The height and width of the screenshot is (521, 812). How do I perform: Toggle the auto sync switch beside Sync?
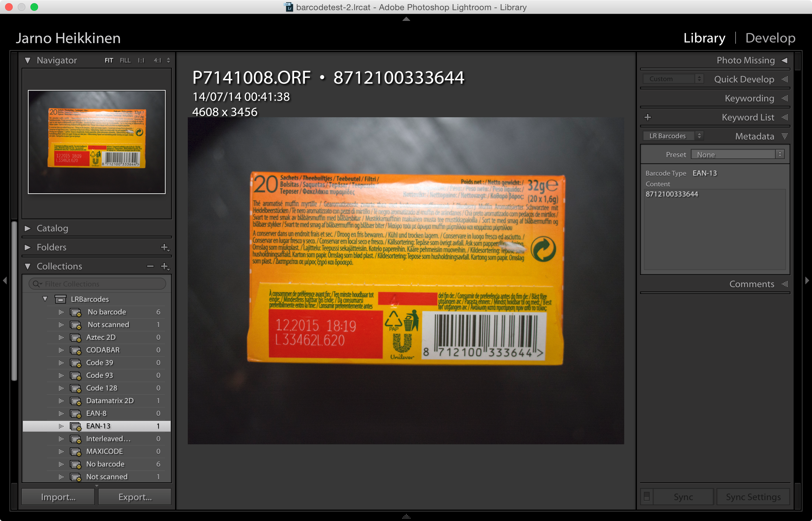click(x=646, y=497)
